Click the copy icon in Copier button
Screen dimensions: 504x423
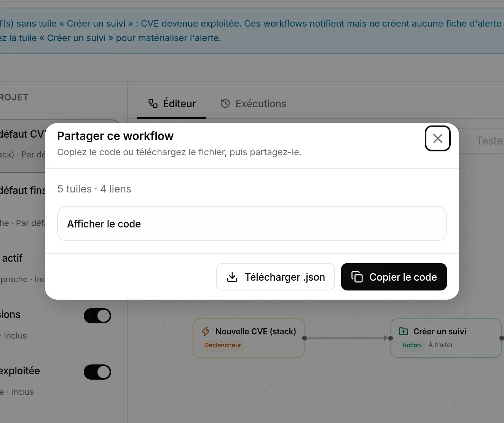[x=357, y=277]
